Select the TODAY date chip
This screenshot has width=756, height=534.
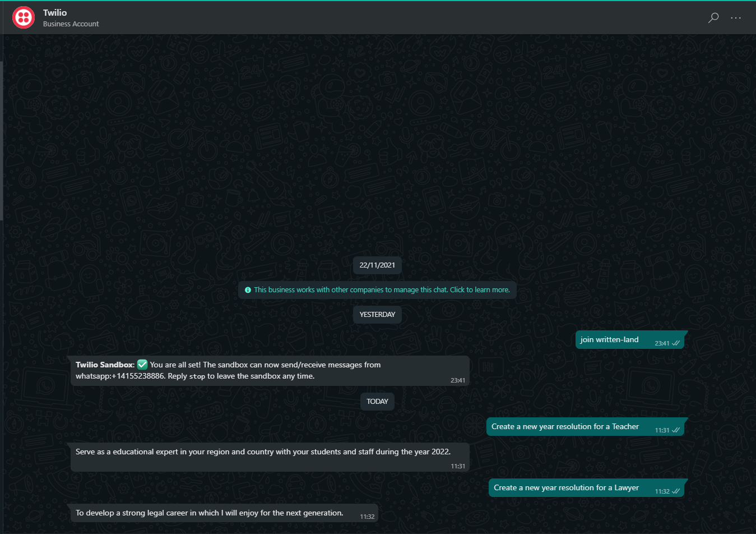coord(377,402)
